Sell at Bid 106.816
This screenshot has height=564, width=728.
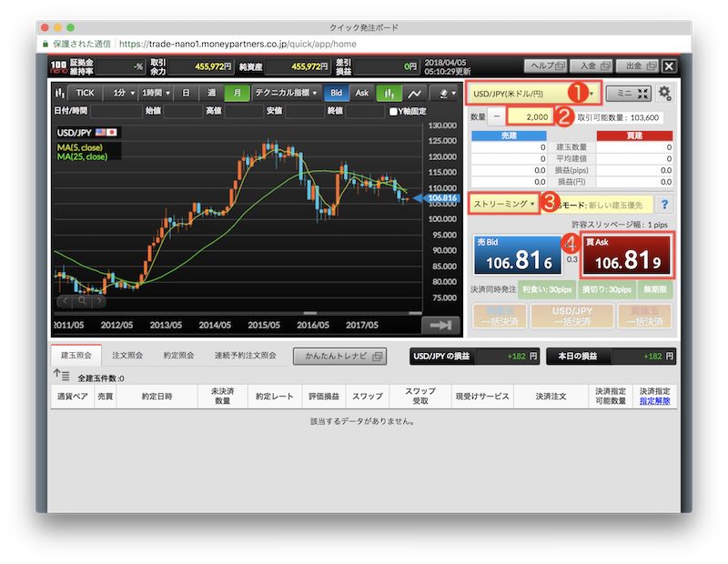518,256
